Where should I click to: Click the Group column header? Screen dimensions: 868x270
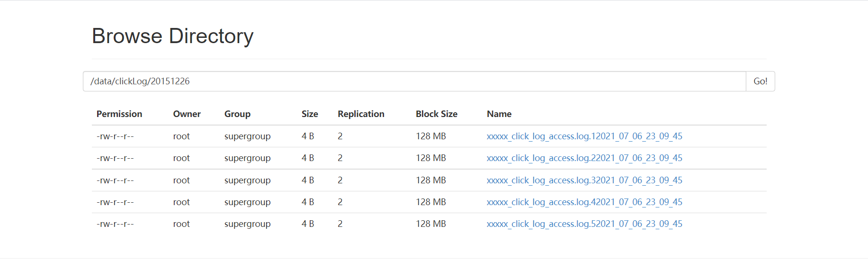pyautogui.click(x=237, y=114)
